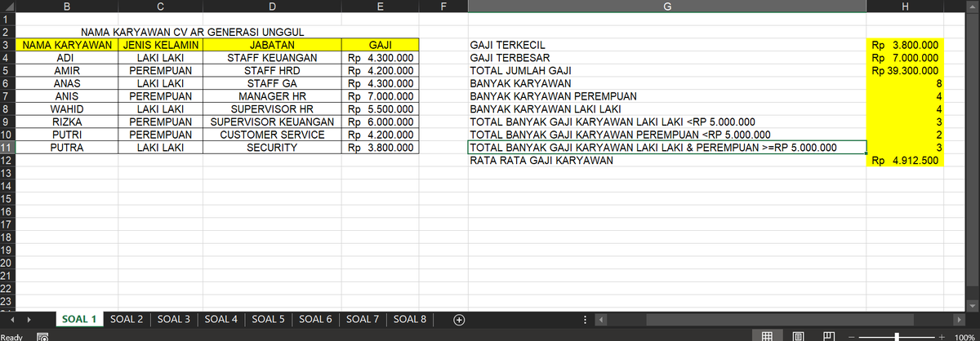Switch to Page Layout view
The height and width of the screenshot is (341, 980).
click(x=797, y=336)
